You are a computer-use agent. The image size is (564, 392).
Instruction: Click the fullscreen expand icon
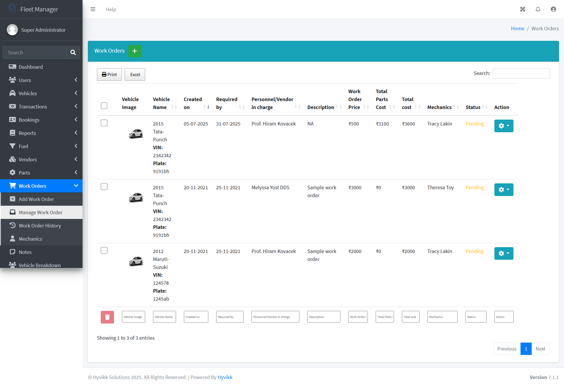point(523,9)
